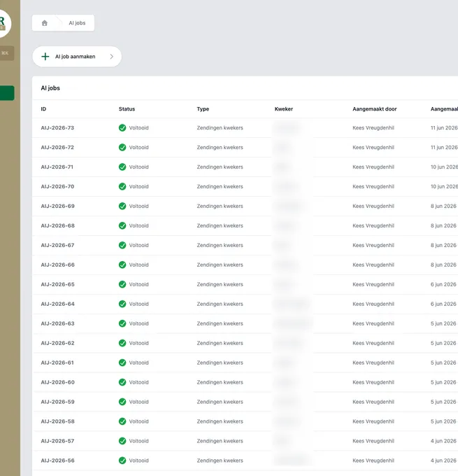Open job AIJ-2026-58
Image resolution: width=458 pixels, height=476 pixels.
tap(57, 421)
